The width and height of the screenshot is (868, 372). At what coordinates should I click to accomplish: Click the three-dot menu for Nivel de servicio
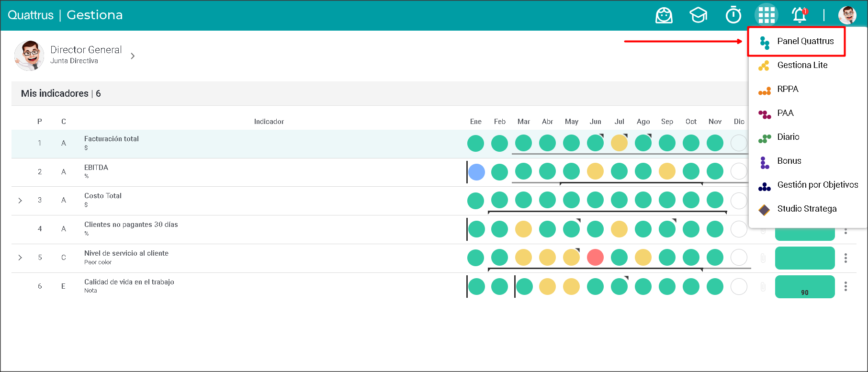point(845,258)
